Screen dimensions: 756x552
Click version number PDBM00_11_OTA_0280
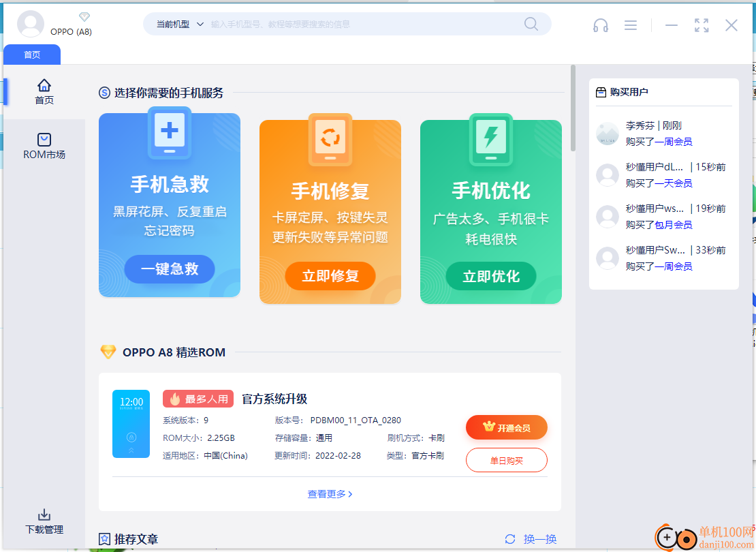pos(356,420)
